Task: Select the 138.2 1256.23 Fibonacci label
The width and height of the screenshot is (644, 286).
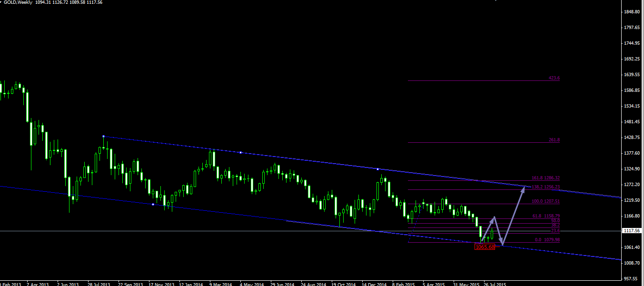Action: pos(545,187)
